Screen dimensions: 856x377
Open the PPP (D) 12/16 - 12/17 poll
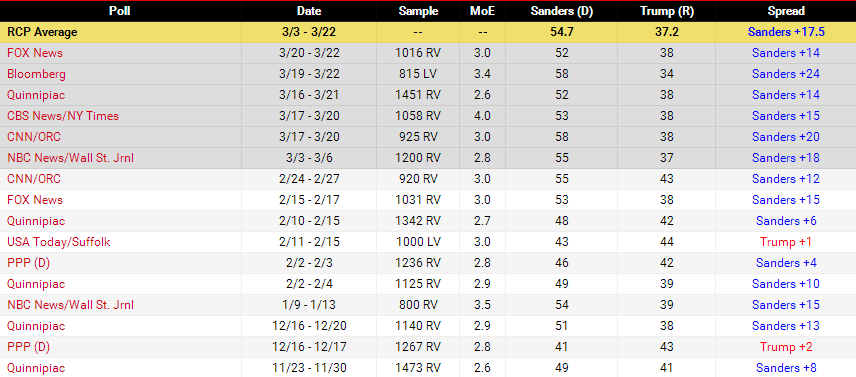pos(28,347)
